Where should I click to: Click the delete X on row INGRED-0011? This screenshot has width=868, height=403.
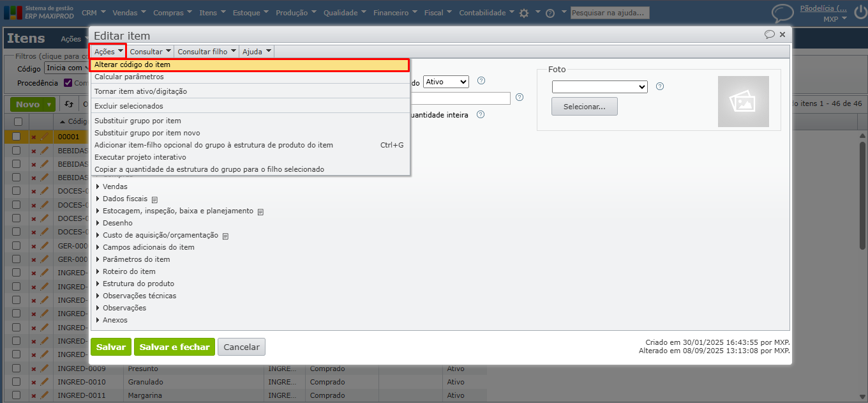(x=34, y=396)
